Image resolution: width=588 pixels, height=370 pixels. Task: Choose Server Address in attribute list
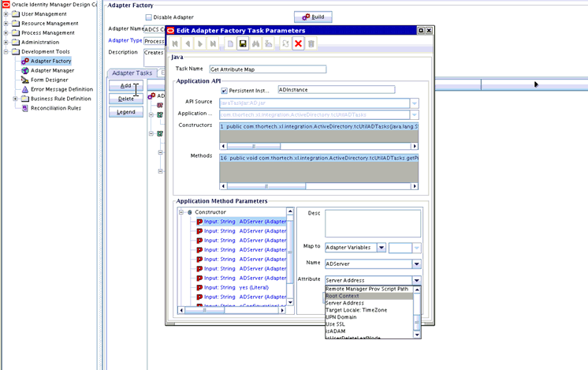[x=369, y=303]
